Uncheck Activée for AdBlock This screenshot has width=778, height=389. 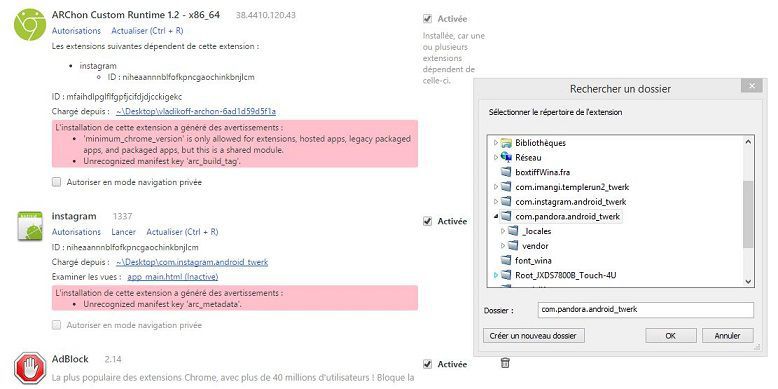click(427, 364)
